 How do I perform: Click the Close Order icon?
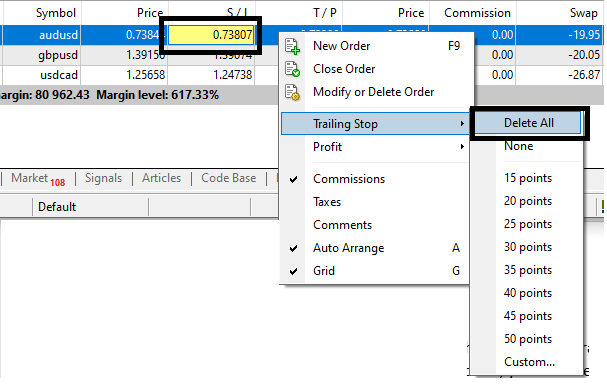tap(292, 69)
